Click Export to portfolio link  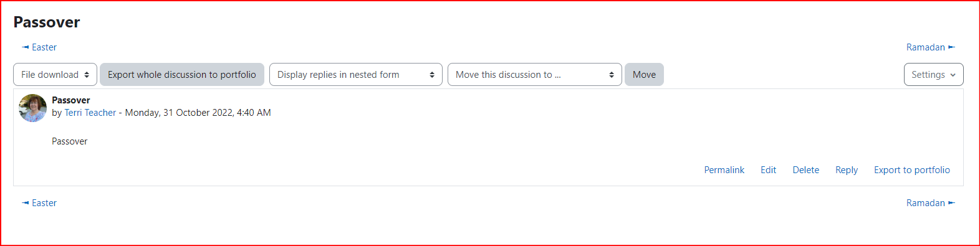tap(911, 170)
